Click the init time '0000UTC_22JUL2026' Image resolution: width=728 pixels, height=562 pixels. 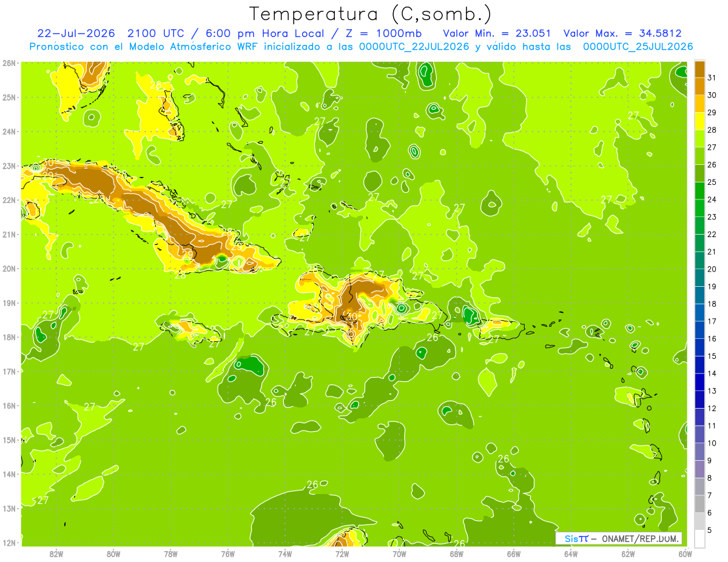pos(414,47)
